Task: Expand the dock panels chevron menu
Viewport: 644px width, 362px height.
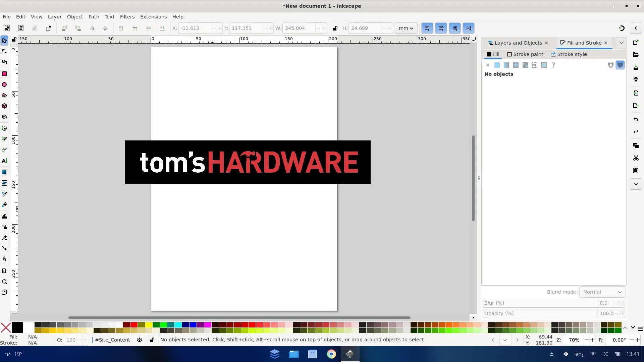Action: 621,43
